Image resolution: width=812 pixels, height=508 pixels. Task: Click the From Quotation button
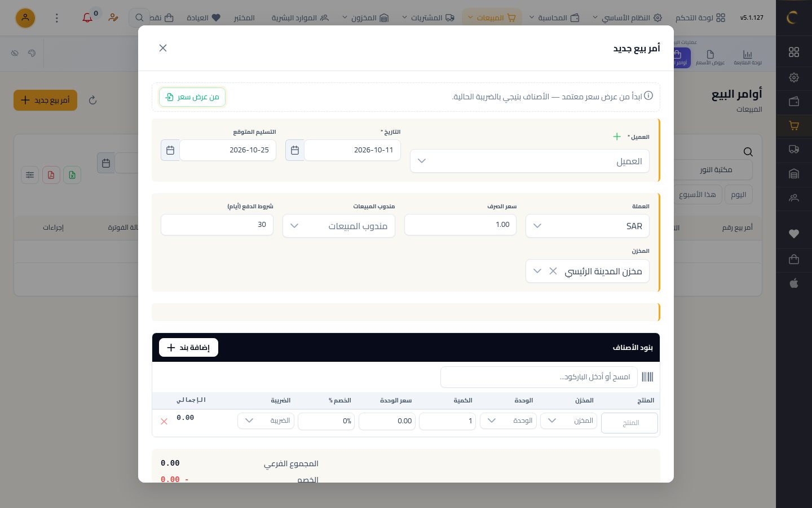[x=192, y=97]
